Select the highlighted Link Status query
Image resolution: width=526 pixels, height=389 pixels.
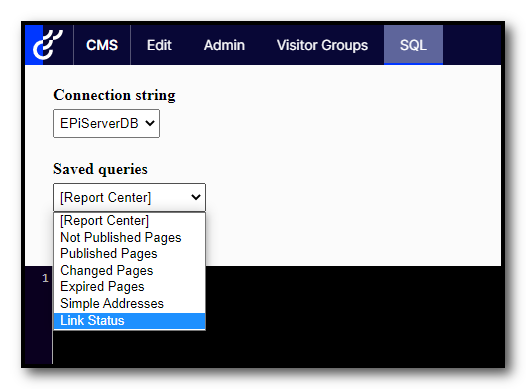click(x=129, y=321)
